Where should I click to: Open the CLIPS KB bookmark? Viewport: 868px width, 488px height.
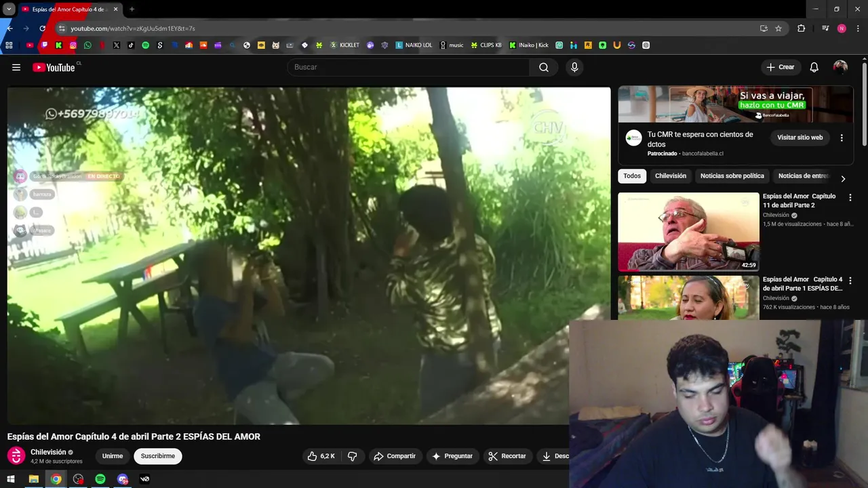[486, 45]
